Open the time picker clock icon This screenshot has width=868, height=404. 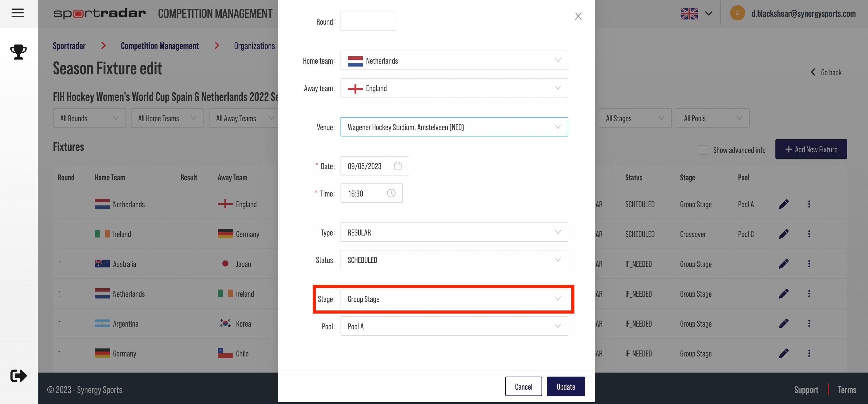[x=391, y=193]
